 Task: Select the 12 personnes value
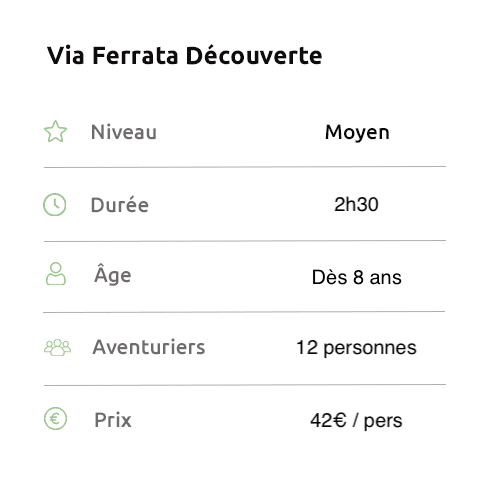point(356,348)
